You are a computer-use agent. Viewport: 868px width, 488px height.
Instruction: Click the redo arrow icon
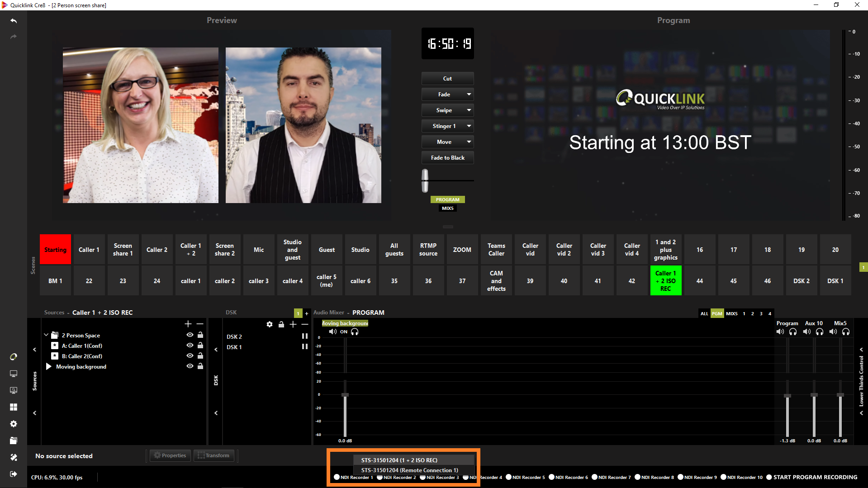[x=14, y=37]
